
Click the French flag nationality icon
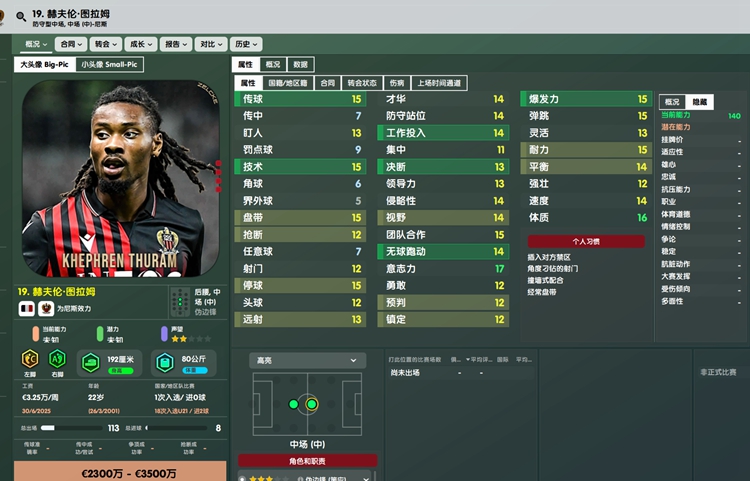click(x=27, y=308)
